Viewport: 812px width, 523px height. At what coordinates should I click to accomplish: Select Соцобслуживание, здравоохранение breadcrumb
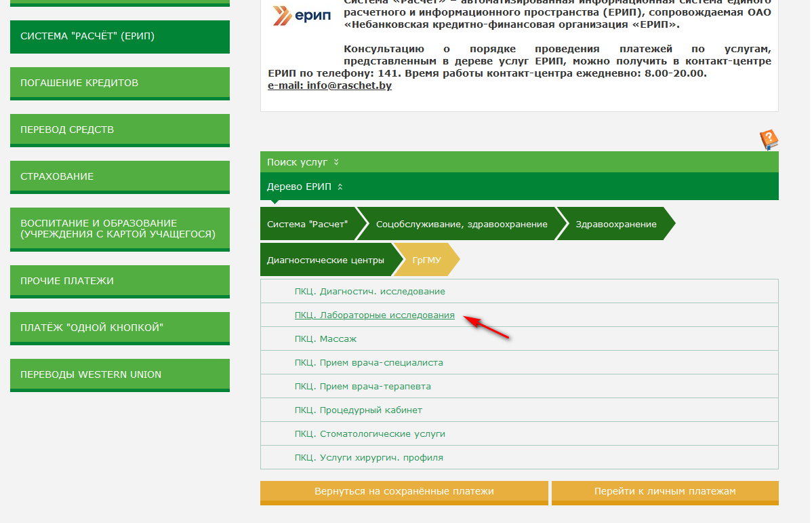coord(461,224)
